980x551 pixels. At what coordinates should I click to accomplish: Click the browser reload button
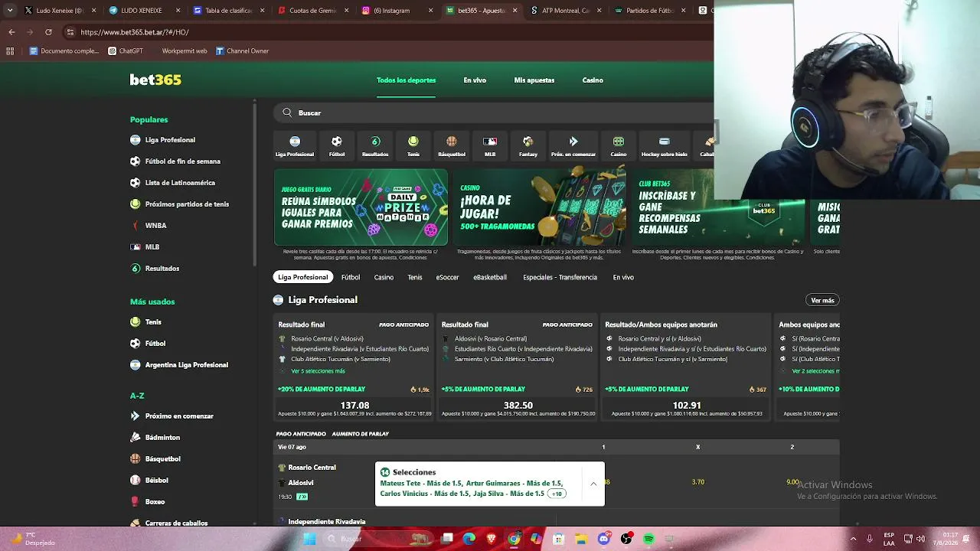click(48, 32)
